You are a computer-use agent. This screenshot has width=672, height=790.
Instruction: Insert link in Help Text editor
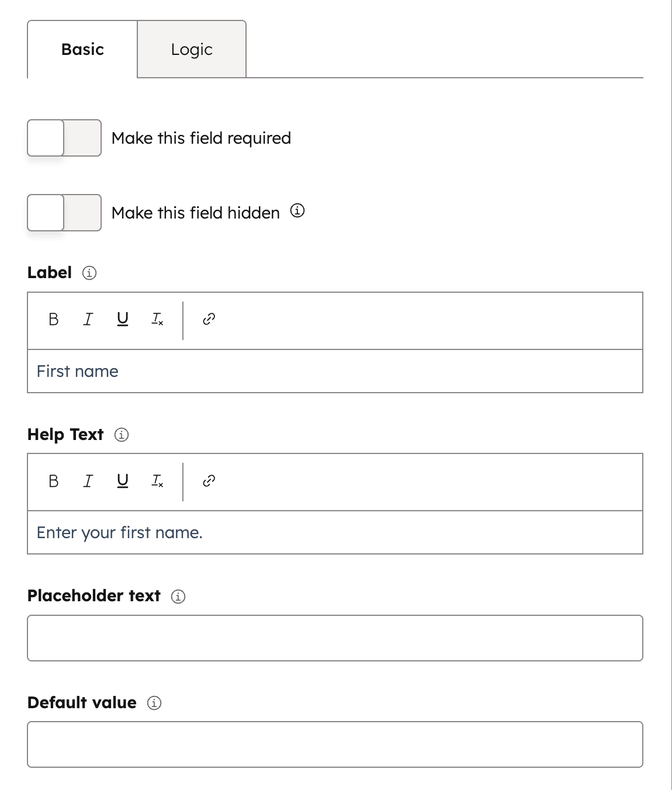coord(209,481)
